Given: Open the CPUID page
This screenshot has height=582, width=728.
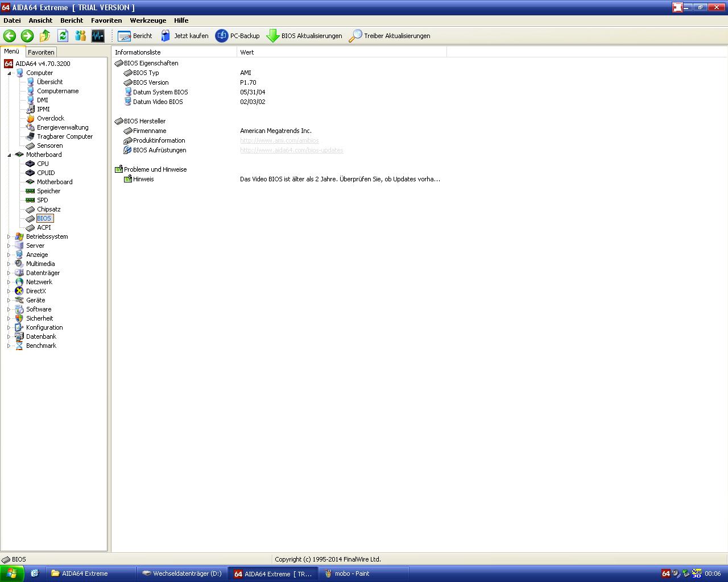Looking at the screenshot, I should pos(45,173).
